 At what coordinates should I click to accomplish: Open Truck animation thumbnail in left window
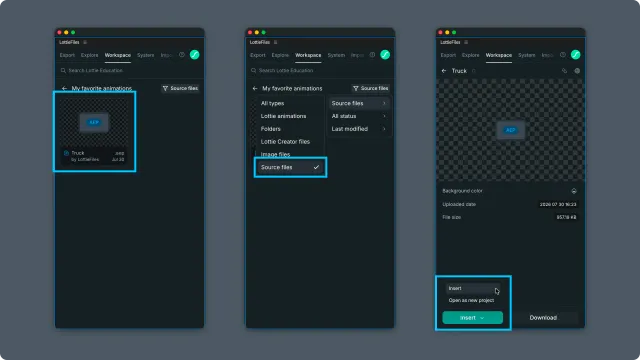point(94,122)
